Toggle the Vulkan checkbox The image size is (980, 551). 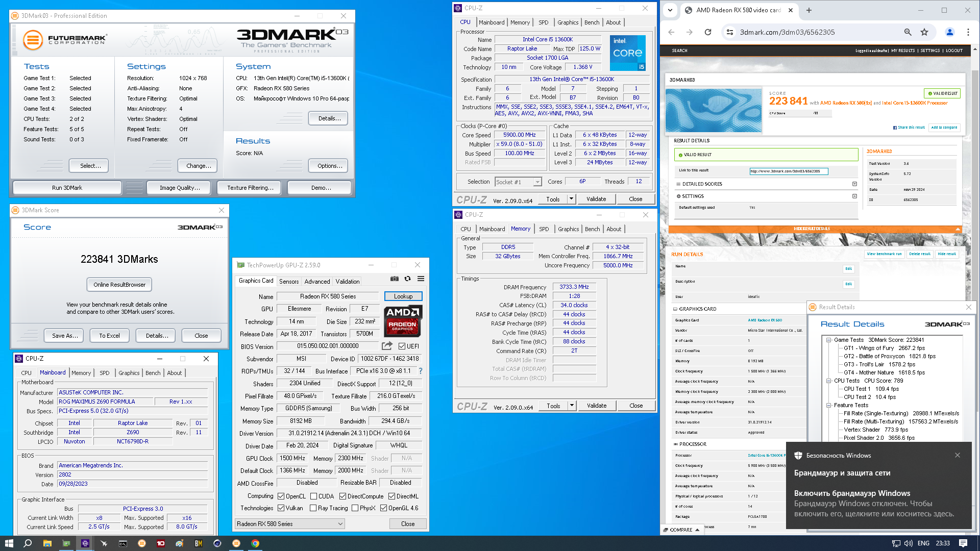tap(281, 508)
